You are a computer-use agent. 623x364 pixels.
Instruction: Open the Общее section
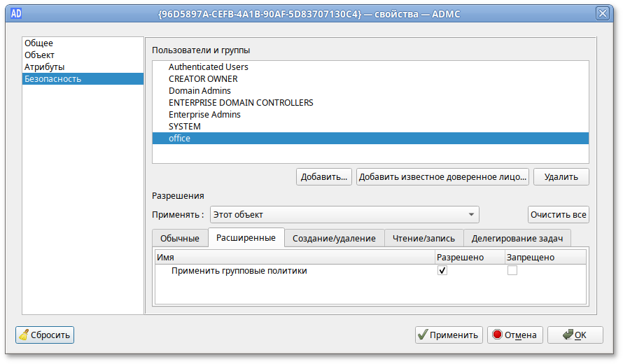[x=83, y=43]
